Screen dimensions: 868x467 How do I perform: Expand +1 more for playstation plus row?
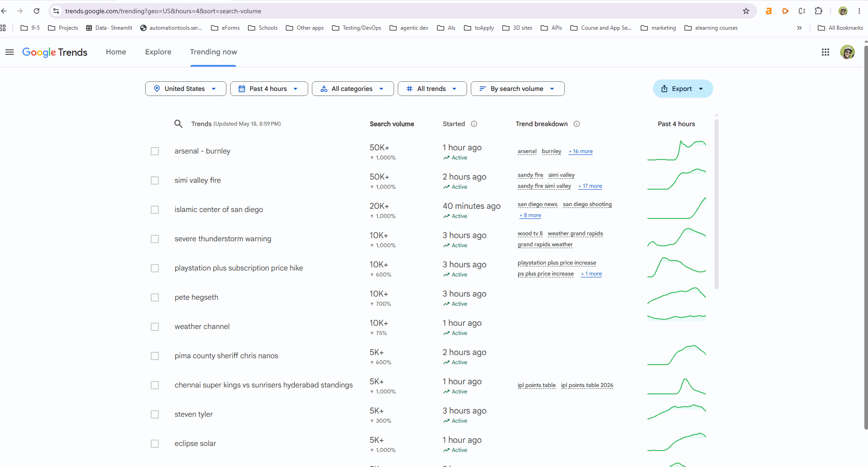click(591, 274)
